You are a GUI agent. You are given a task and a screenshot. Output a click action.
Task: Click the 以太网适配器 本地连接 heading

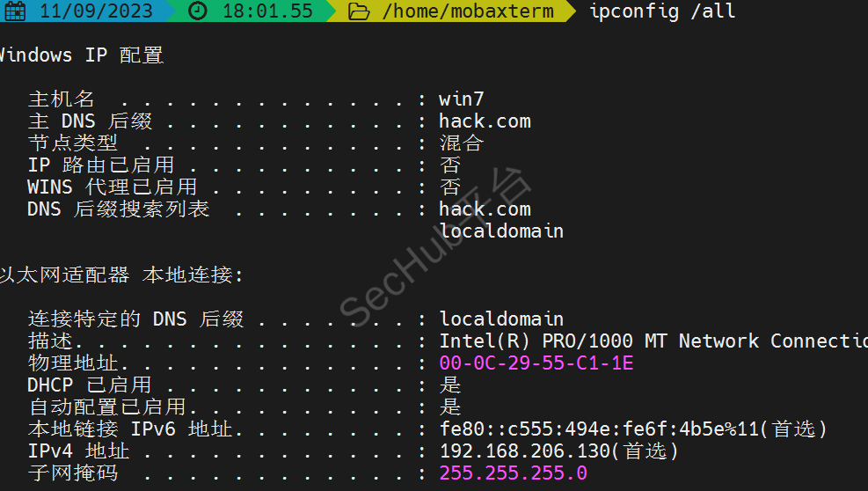click(x=120, y=275)
